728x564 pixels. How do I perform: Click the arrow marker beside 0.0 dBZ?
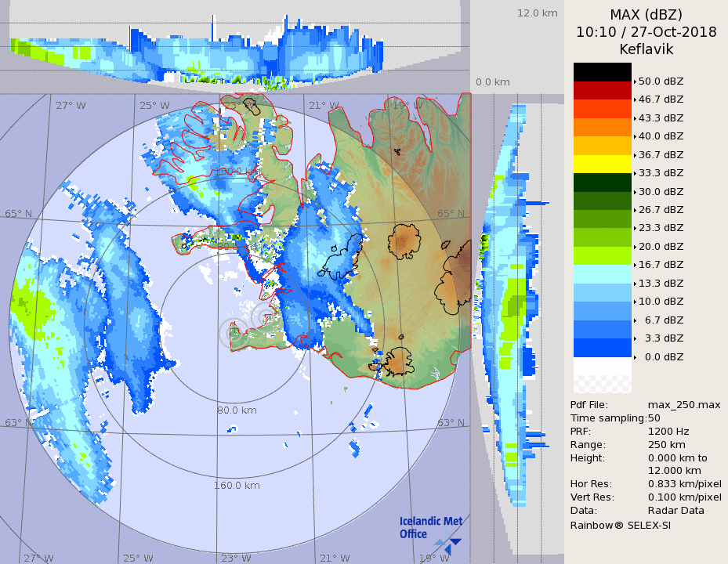tap(635, 357)
